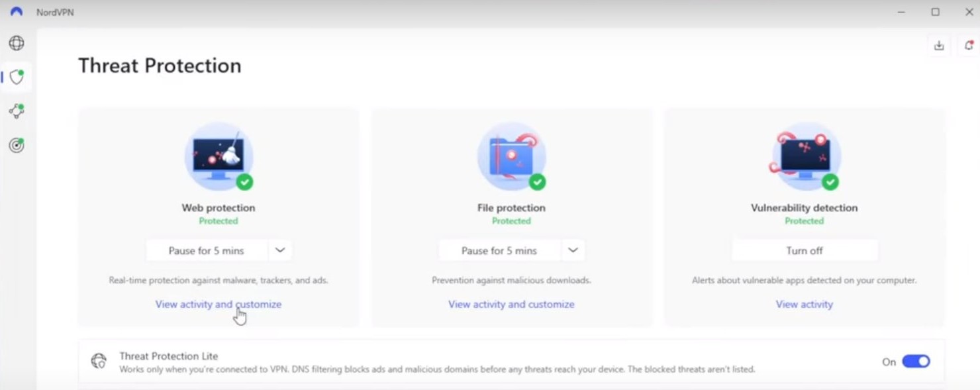Click Protected status under Vulnerability detection
The height and width of the screenshot is (390, 980).
pos(805,221)
